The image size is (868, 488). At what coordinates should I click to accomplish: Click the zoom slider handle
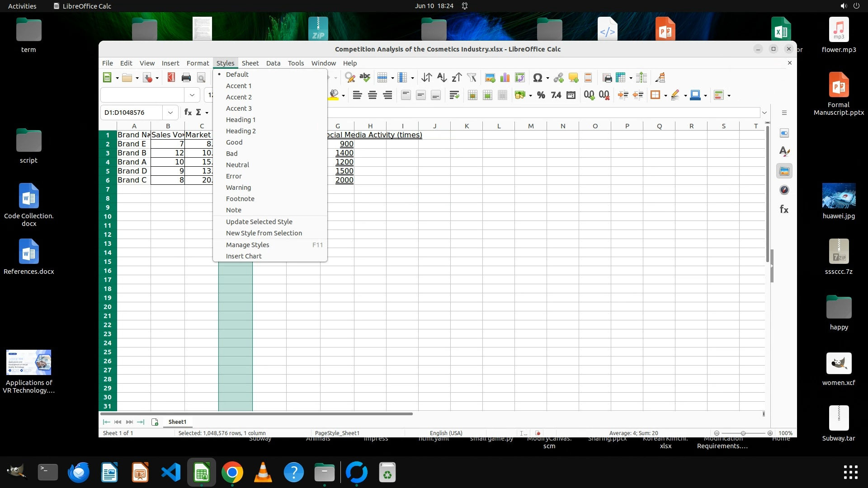pyautogui.click(x=743, y=433)
